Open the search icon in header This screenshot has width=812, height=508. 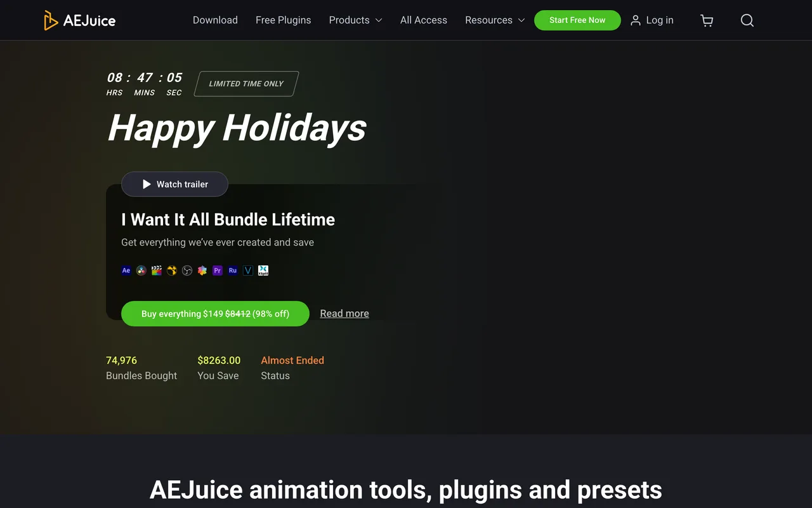pos(747,20)
